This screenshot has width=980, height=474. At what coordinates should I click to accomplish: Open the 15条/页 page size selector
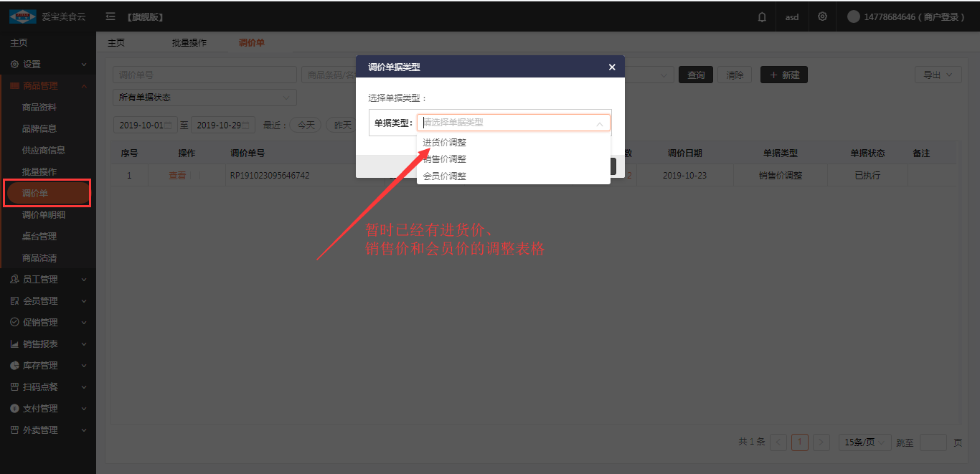pyautogui.click(x=864, y=442)
